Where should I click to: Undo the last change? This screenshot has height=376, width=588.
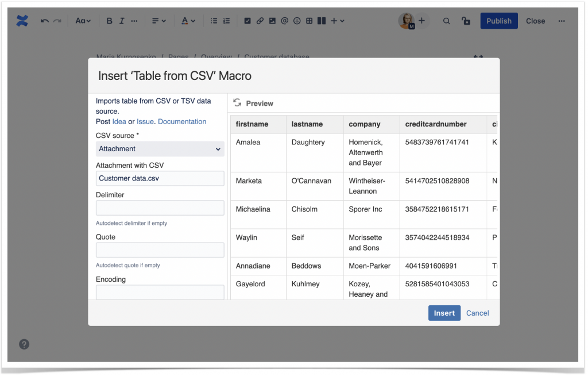pyautogui.click(x=44, y=21)
